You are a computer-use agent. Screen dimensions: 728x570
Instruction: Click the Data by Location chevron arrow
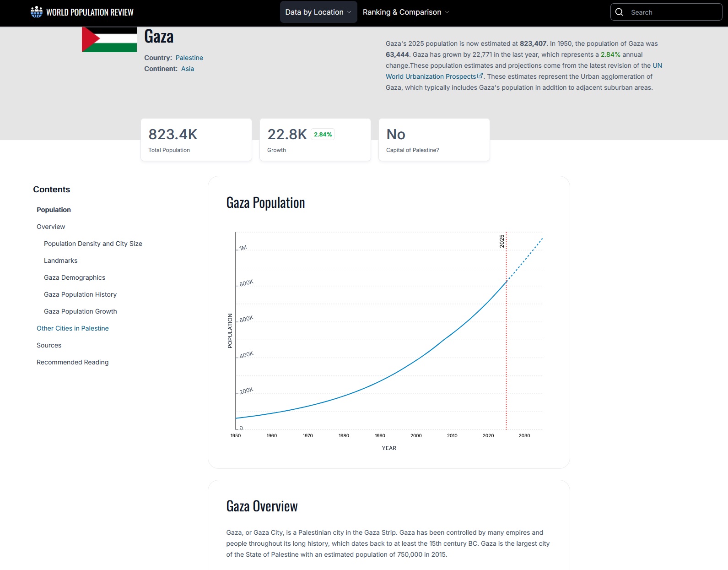coord(349,12)
